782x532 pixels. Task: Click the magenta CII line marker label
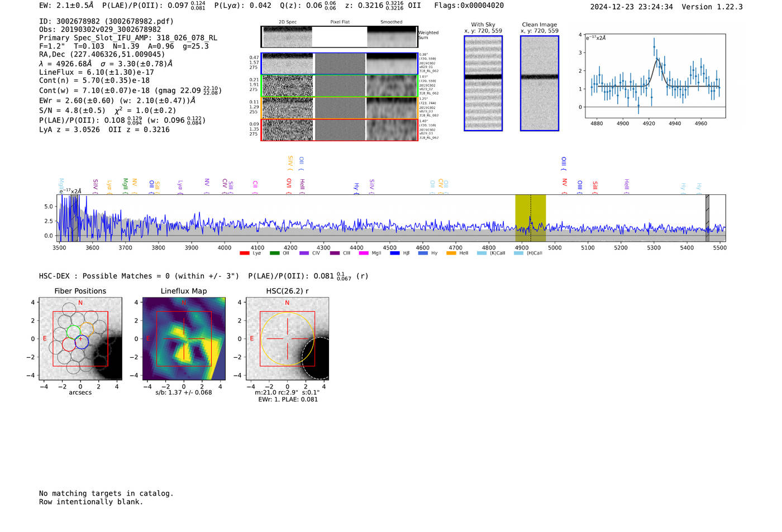[x=255, y=186]
